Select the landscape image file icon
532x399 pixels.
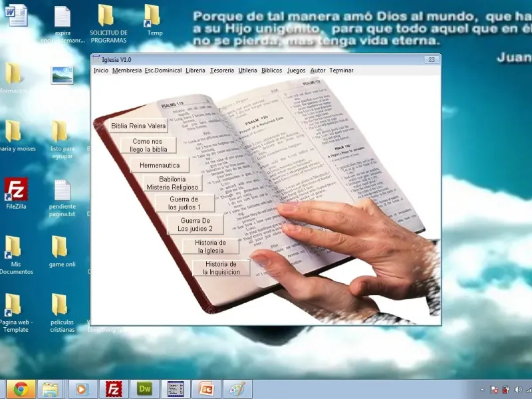pyautogui.click(x=62, y=75)
